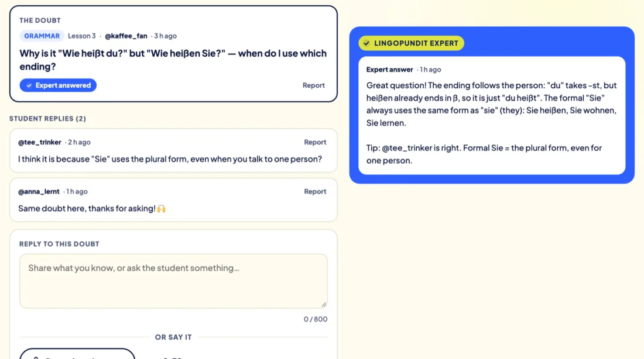This screenshot has height=359, width=644.
Task: Click the Lesson 3 label
Action: coord(82,36)
